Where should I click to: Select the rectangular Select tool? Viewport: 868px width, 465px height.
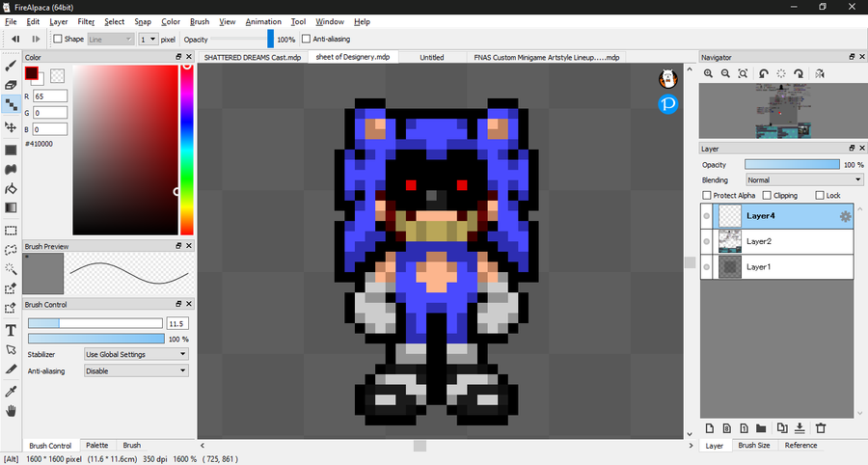click(x=11, y=231)
